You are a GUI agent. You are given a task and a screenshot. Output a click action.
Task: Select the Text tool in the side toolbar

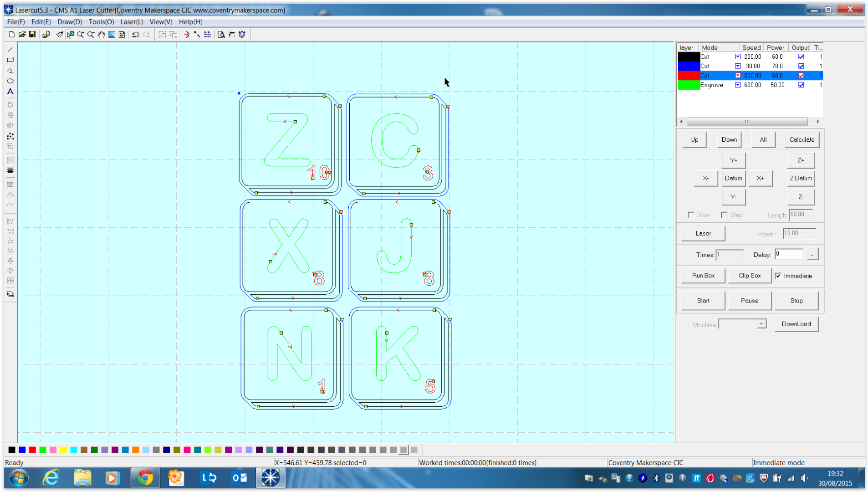click(10, 91)
